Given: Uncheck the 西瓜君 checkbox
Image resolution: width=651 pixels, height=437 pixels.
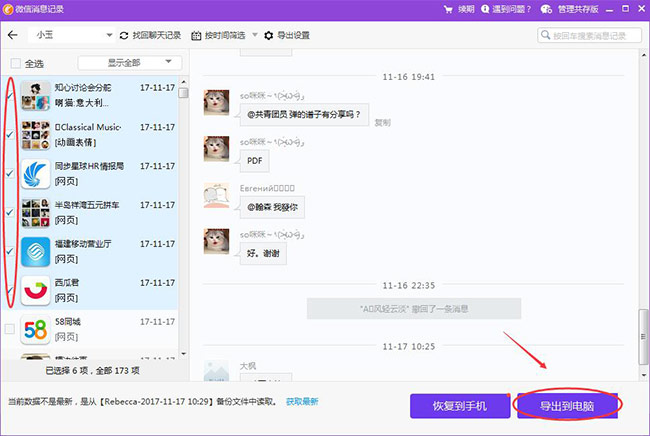Looking at the screenshot, I should point(10,290).
